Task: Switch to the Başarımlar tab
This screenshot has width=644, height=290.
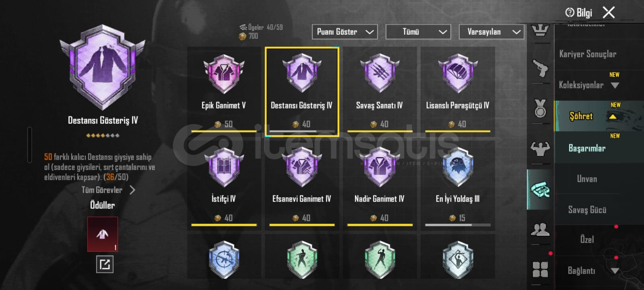Action: pyautogui.click(x=587, y=148)
